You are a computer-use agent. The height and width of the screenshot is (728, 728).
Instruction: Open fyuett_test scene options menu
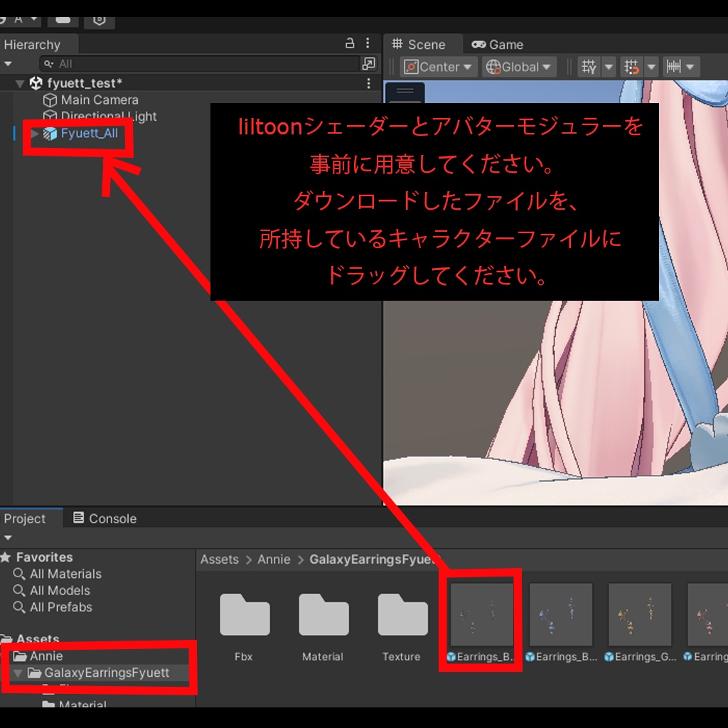368,83
